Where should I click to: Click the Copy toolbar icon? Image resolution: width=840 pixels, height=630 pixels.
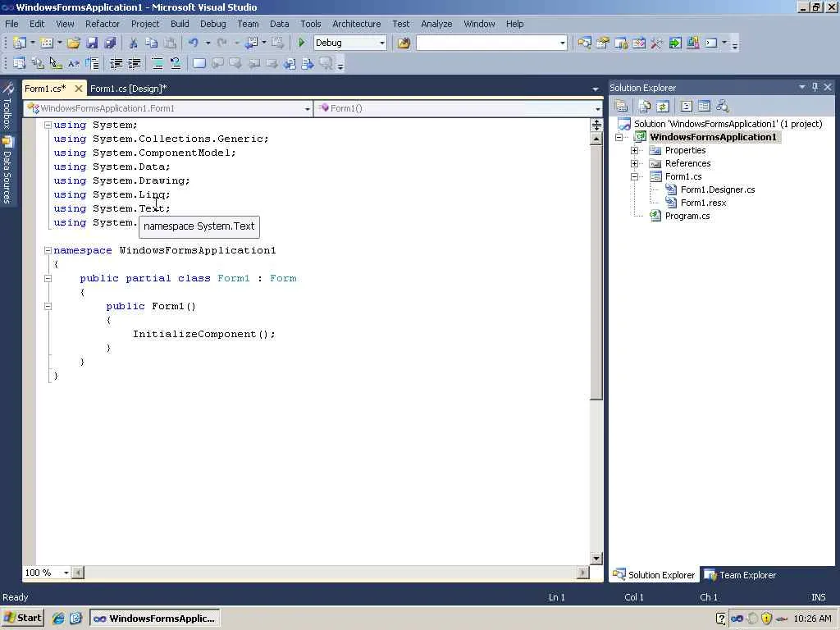(152, 43)
